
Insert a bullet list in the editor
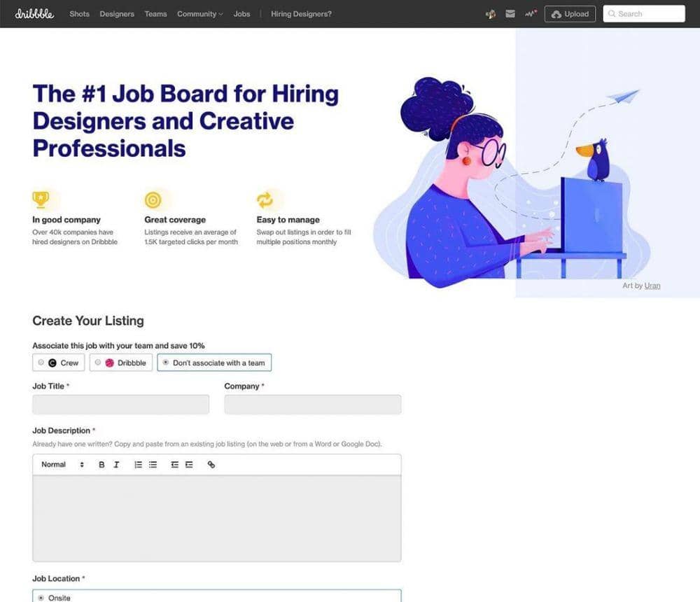[x=153, y=464]
